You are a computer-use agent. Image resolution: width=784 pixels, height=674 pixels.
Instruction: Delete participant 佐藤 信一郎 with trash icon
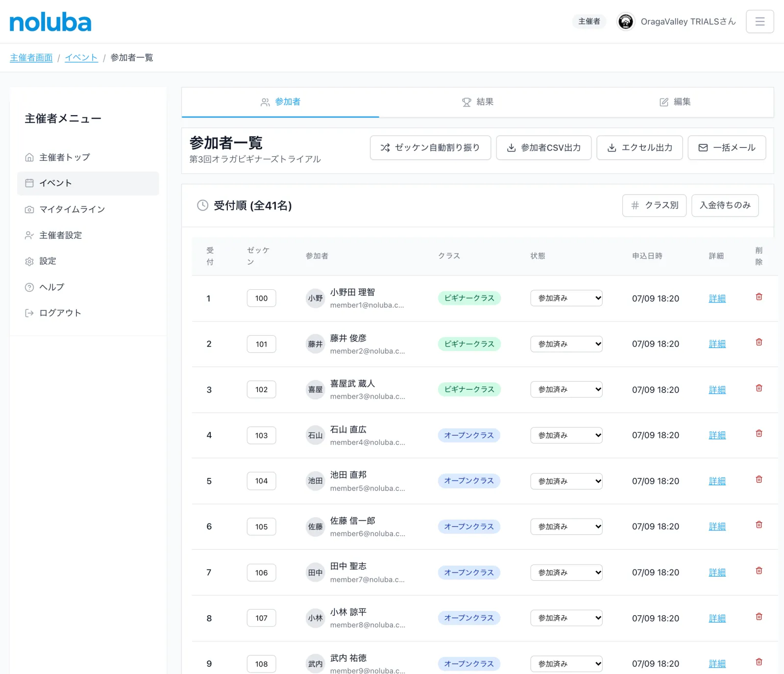coord(759,524)
